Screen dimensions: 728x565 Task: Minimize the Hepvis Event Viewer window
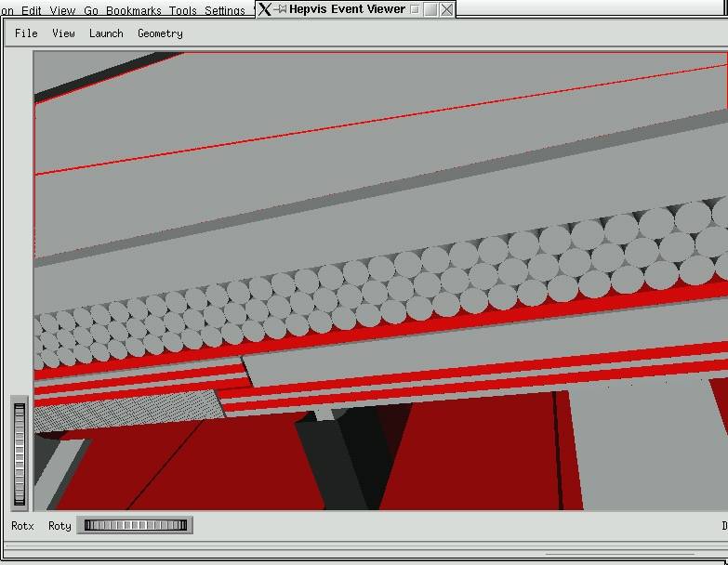pos(415,9)
